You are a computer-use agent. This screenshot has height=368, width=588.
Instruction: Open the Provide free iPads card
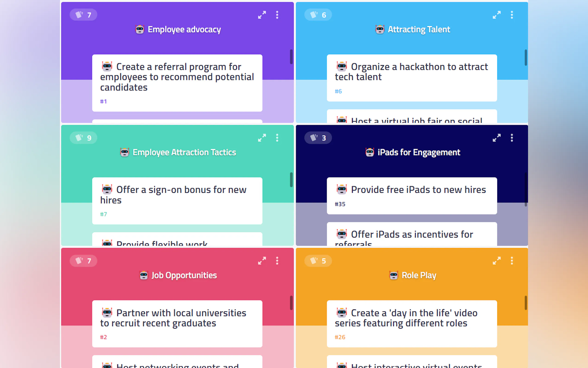click(x=412, y=196)
